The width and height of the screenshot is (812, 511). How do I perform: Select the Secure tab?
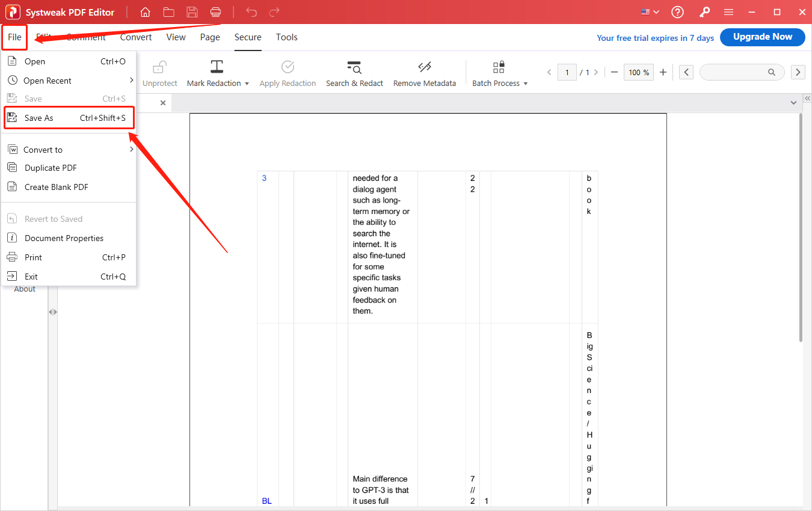[248, 37]
